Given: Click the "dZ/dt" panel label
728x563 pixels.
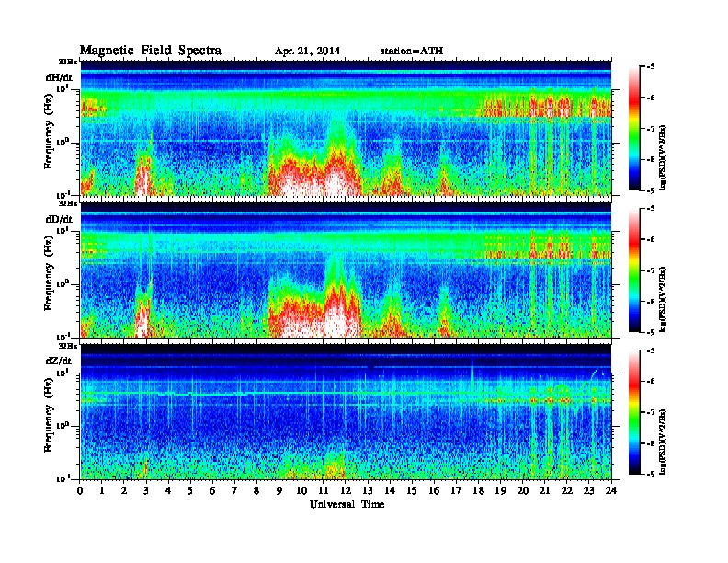Looking at the screenshot, I should tap(59, 361).
